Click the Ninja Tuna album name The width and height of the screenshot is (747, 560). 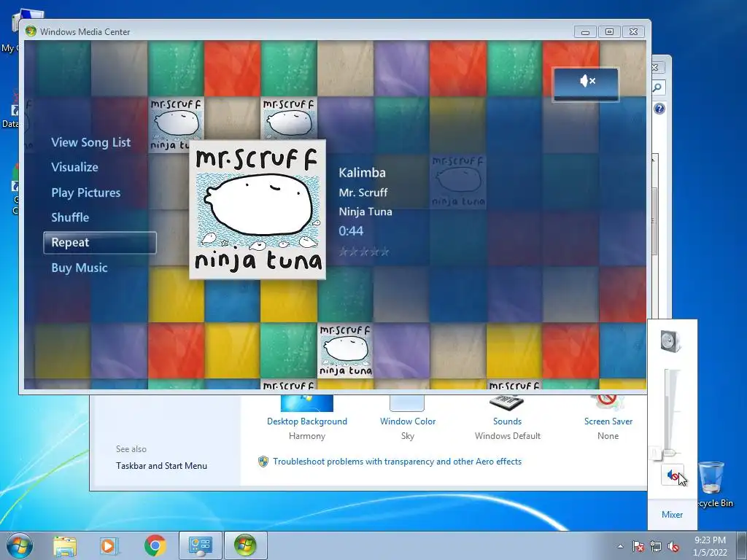(x=365, y=211)
